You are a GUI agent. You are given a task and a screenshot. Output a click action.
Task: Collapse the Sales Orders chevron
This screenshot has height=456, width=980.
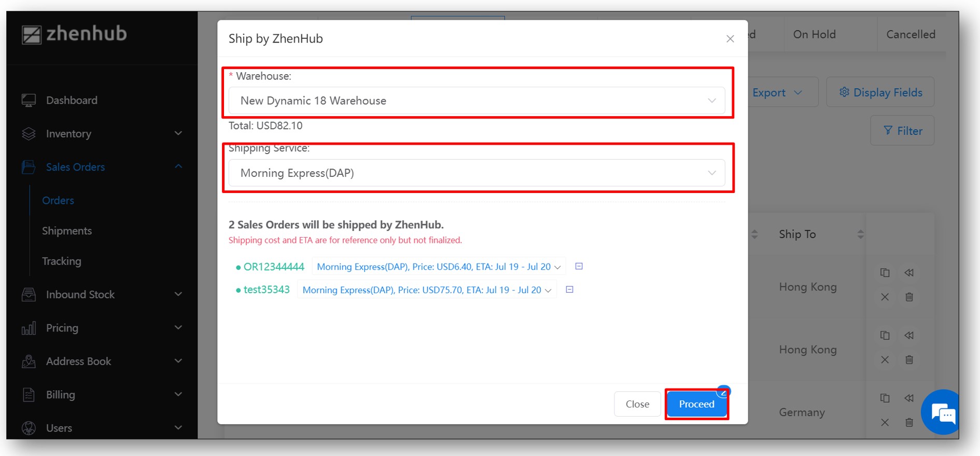click(178, 167)
